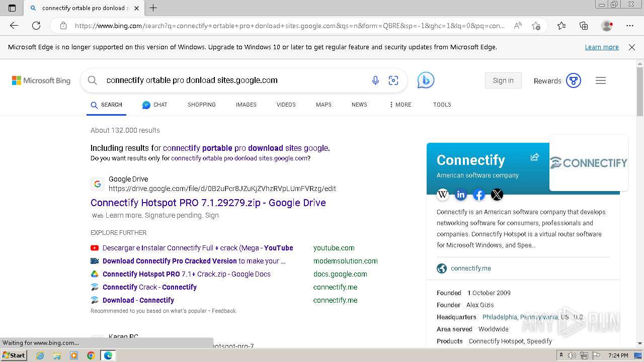Click Learn more in notification bar
This screenshot has width=644, height=362.
pos(602,47)
